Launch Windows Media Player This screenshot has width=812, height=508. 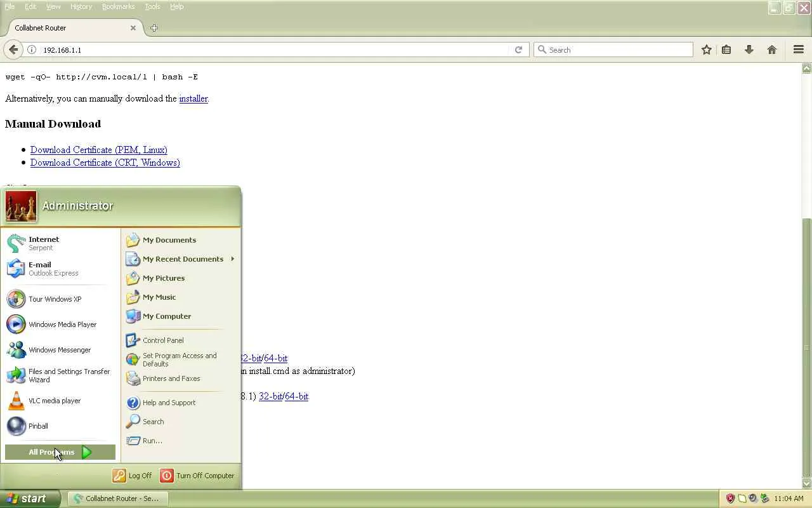(60, 324)
